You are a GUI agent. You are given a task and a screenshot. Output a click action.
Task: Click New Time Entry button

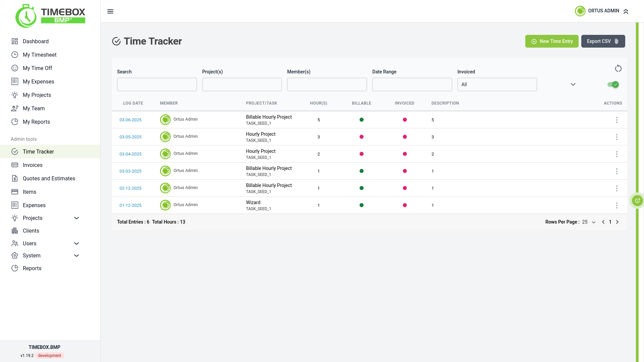tap(552, 41)
